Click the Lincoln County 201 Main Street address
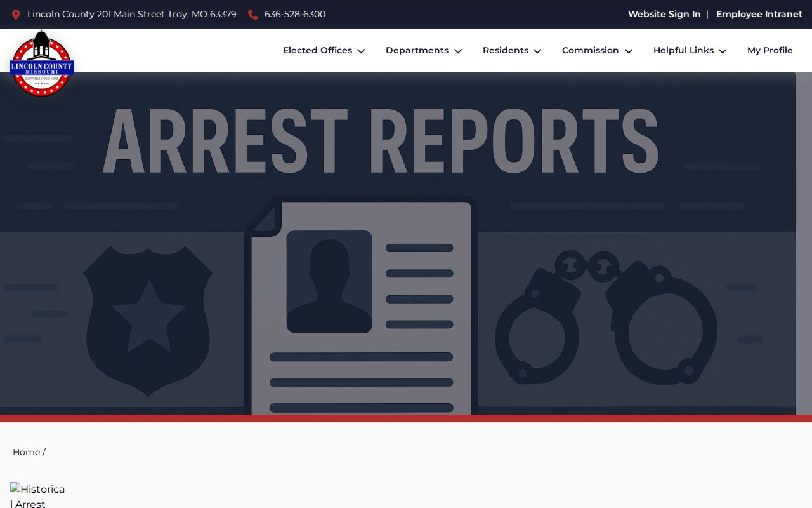 click(132, 14)
